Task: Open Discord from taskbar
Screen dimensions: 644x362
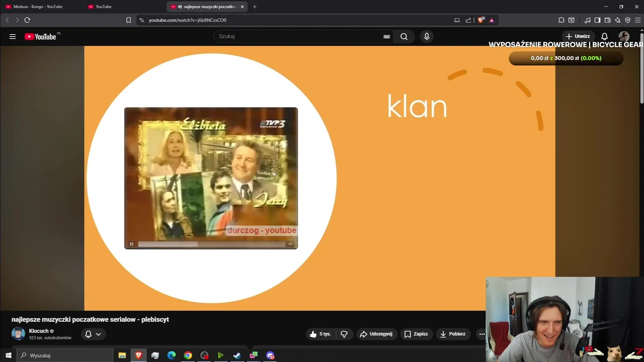Action: (270, 355)
